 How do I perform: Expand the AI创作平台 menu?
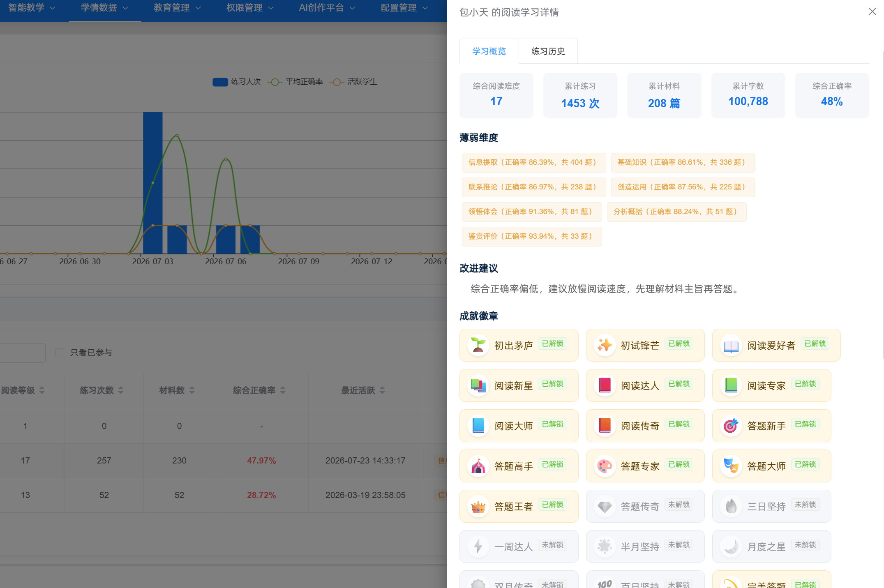(x=327, y=8)
